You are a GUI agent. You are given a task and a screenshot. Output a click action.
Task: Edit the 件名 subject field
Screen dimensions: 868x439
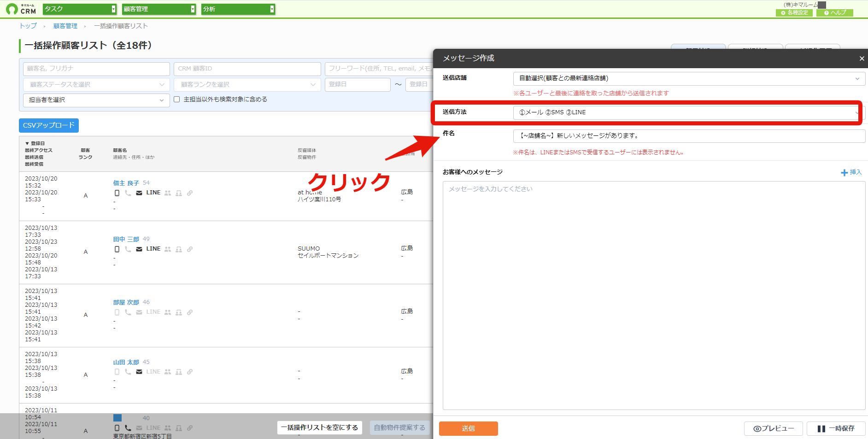pos(689,136)
